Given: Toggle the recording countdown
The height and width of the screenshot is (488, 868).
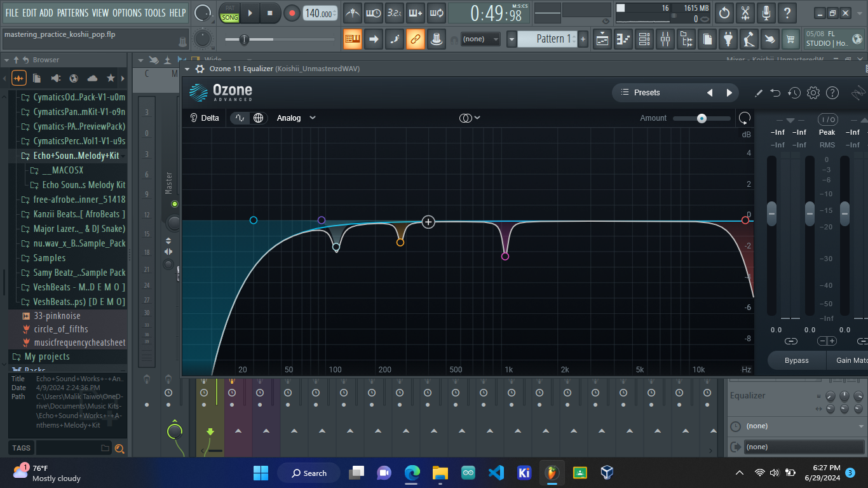Looking at the screenshot, I should pyautogui.click(x=395, y=13).
